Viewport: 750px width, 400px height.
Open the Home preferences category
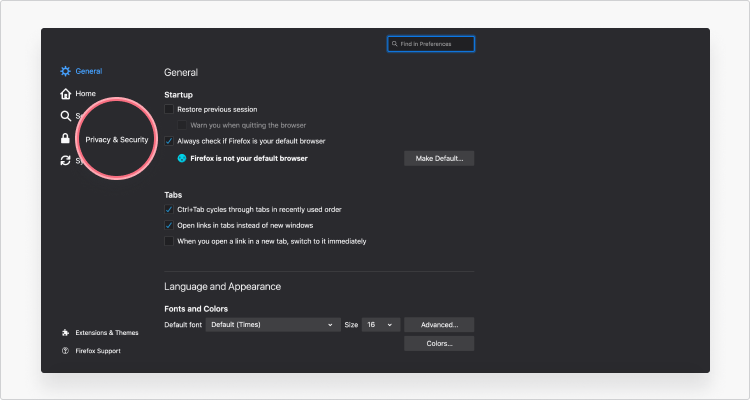pyautogui.click(x=86, y=94)
